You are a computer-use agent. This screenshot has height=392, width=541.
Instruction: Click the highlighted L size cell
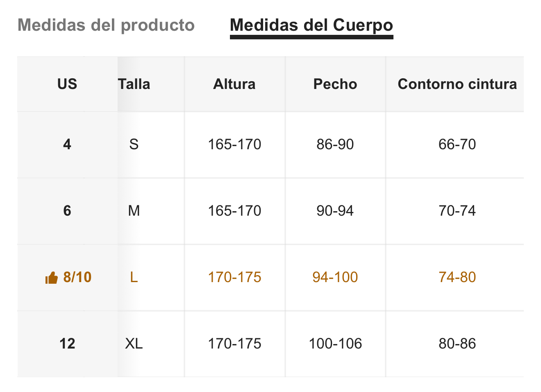[134, 277]
